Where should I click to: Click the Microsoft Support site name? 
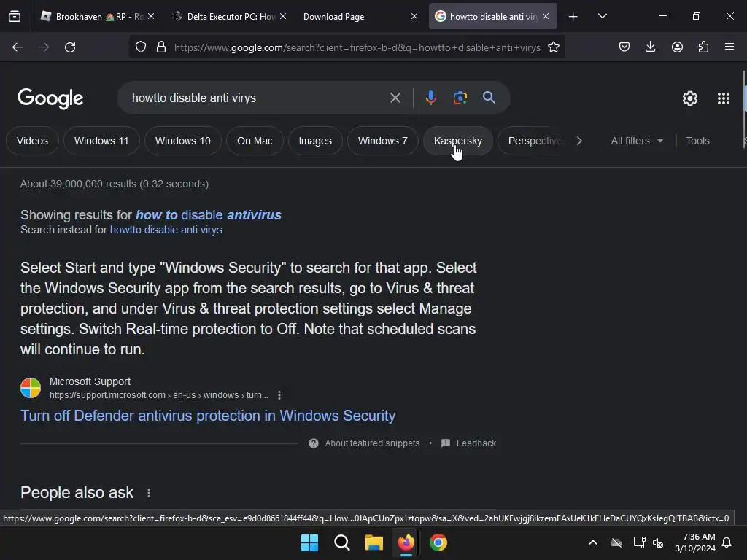[90, 381]
